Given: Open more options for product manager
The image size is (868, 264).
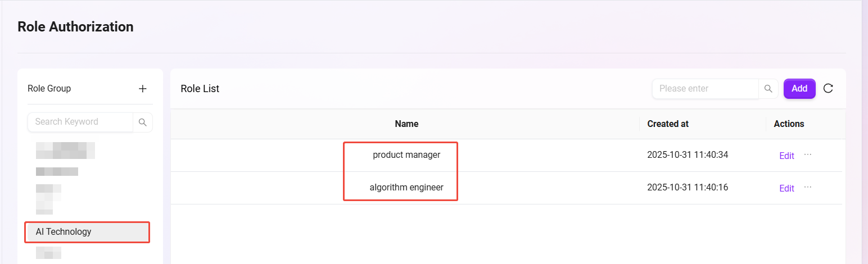Looking at the screenshot, I should click(808, 154).
